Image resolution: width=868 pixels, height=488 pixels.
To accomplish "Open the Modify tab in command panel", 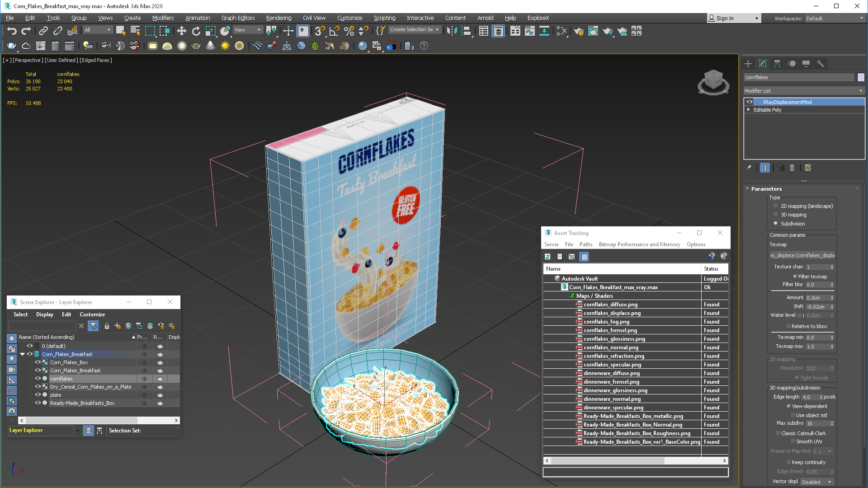I will (x=763, y=64).
